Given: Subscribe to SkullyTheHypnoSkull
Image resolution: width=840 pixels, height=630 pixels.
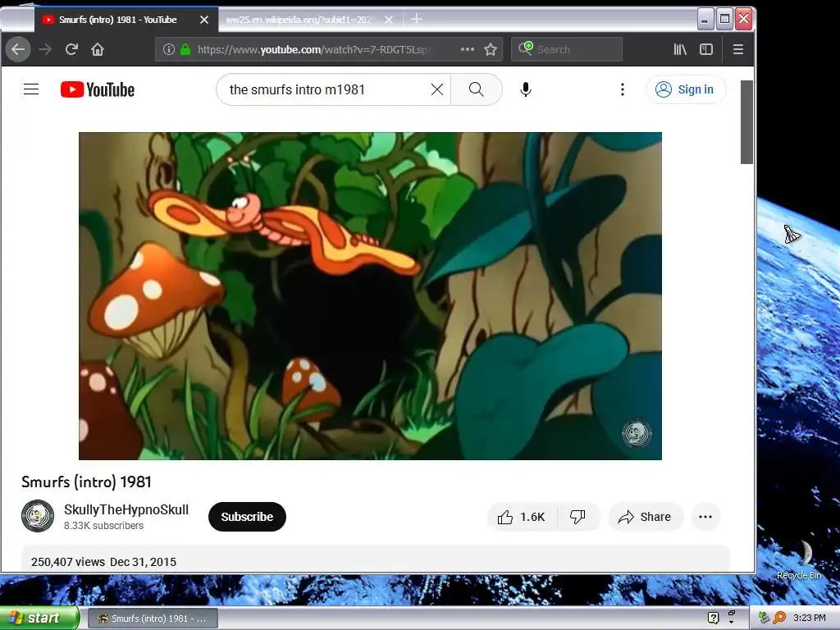Looking at the screenshot, I should coord(247,517).
